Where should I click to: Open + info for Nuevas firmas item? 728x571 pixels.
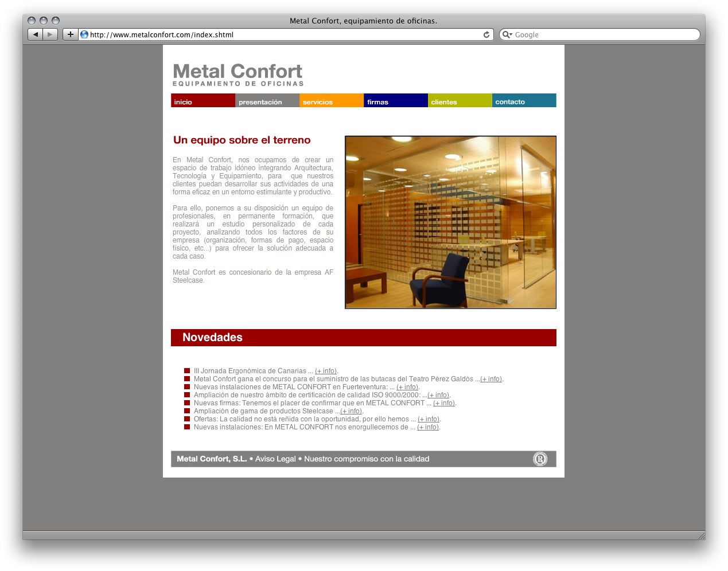point(444,403)
